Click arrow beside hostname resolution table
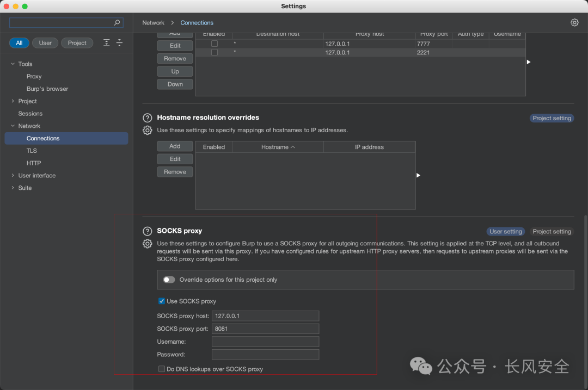This screenshot has width=588, height=390. pos(418,175)
